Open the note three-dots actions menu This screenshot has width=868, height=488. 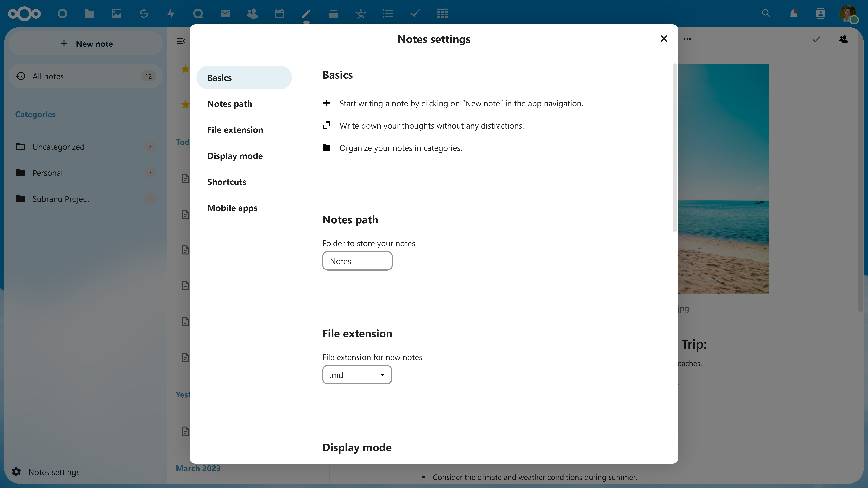(687, 39)
